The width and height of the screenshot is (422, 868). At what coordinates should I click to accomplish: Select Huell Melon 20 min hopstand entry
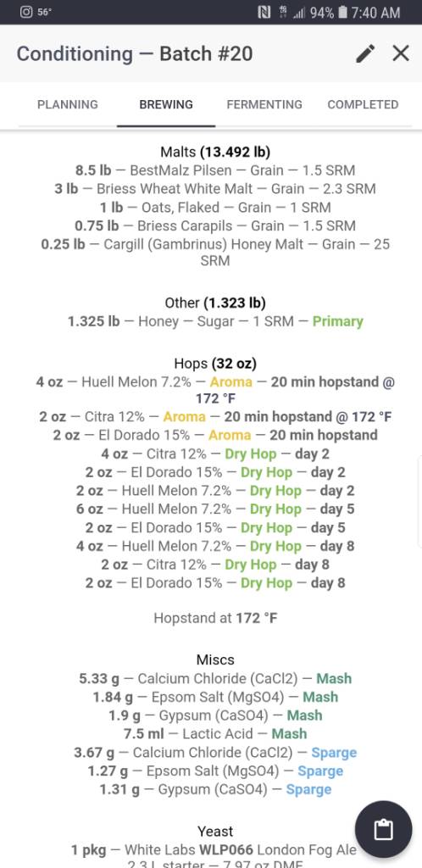pyautogui.click(x=215, y=390)
